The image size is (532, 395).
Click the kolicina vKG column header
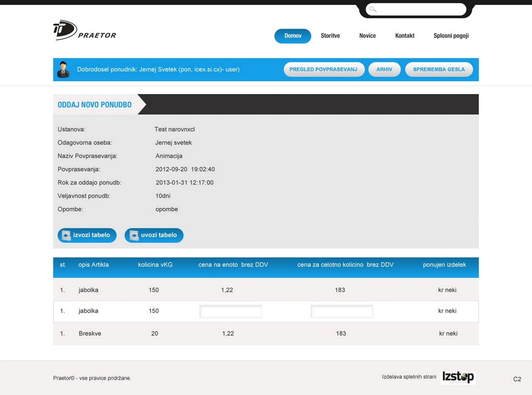point(155,265)
